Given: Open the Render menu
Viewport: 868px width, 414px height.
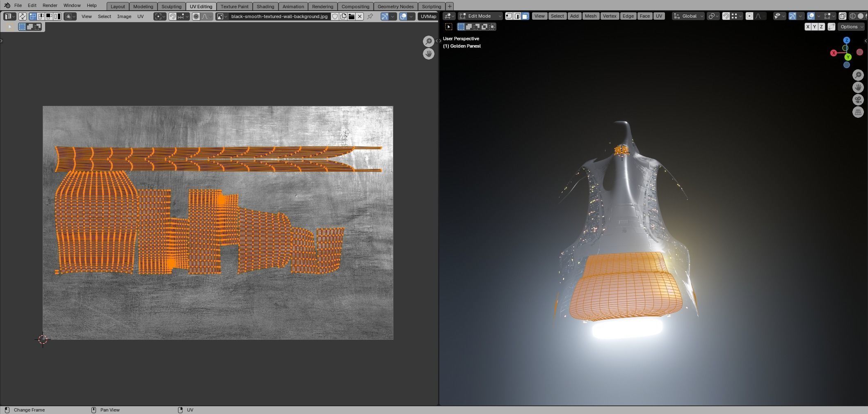Looking at the screenshot, I should [50, 5].
